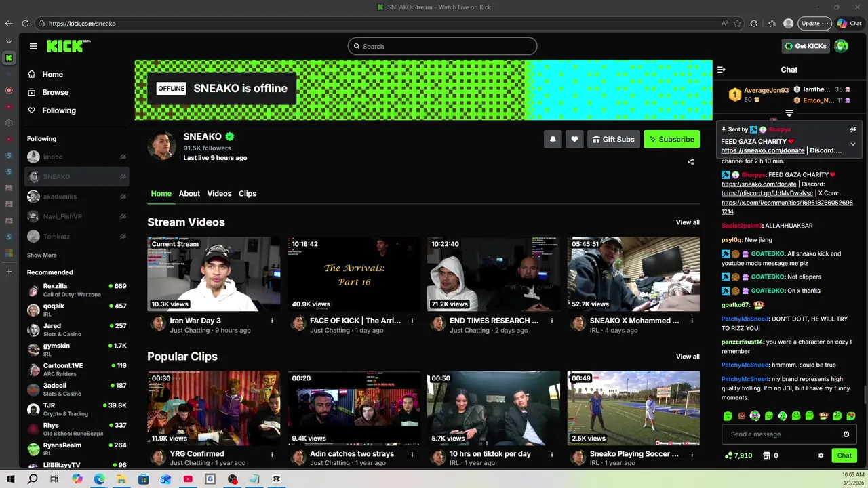View all Popular Clips
The image size is (868, 488).
pyautogui.click(x=688, y=357)
